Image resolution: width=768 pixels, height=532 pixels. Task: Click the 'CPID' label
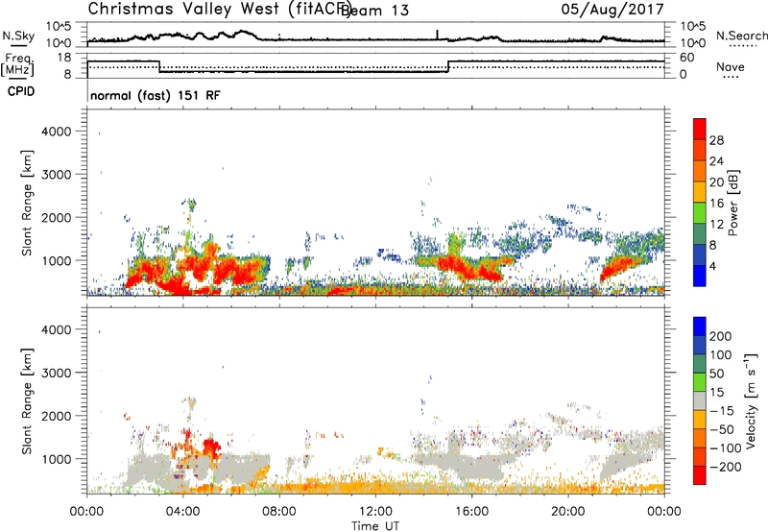coord(21,91)
